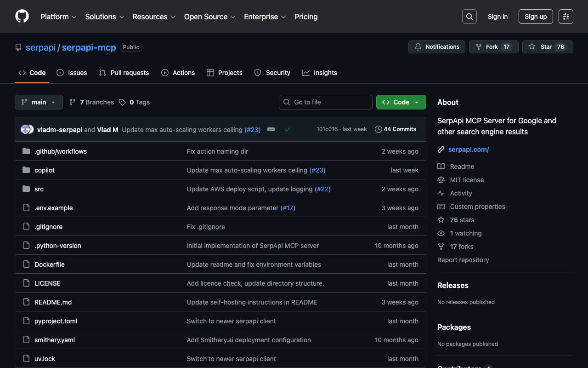This screenshot has height=368, width=588.
Task: Open the serpapi.com website link
Action: [x=468, y=149]
